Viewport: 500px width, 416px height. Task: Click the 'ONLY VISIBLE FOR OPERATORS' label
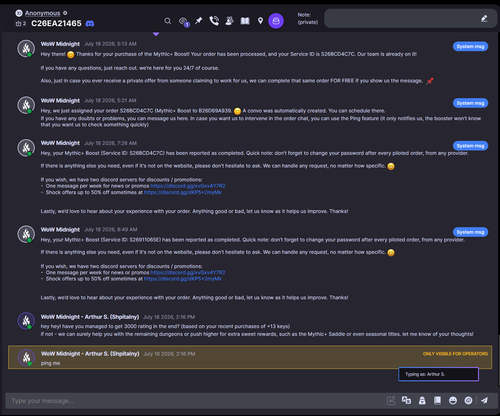455,354
